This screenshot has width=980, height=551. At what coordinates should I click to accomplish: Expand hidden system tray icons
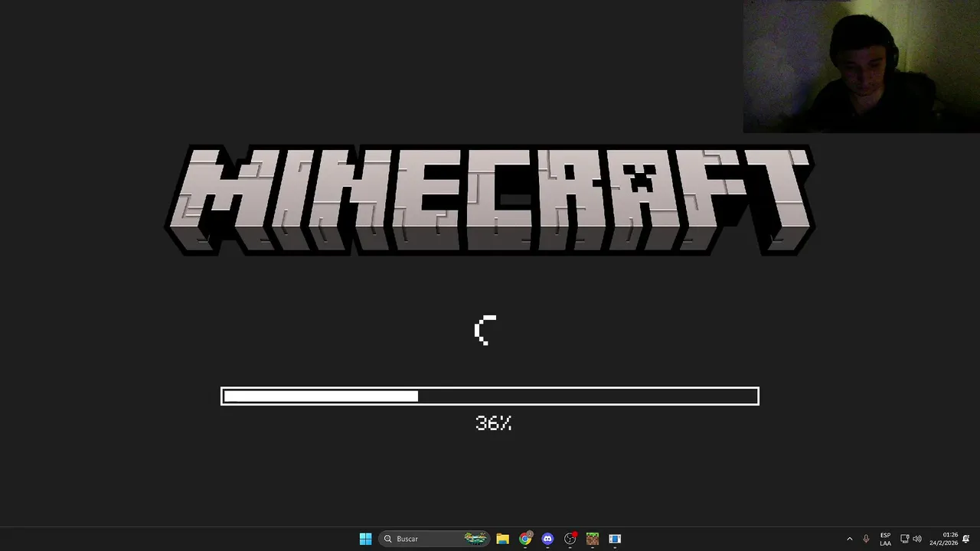[x=849, y=539]
